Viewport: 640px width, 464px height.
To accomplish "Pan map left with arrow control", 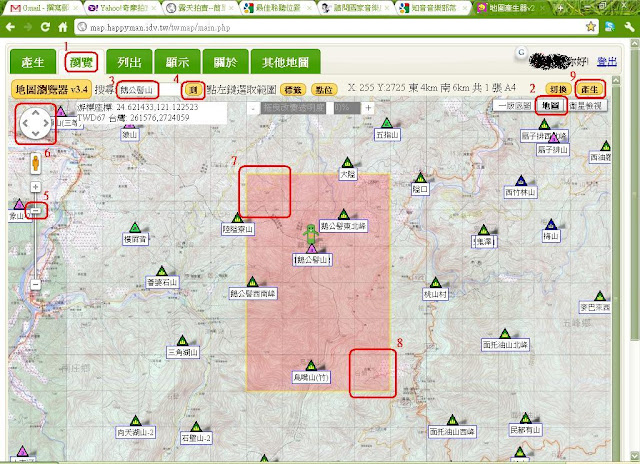I will [25, 123].
